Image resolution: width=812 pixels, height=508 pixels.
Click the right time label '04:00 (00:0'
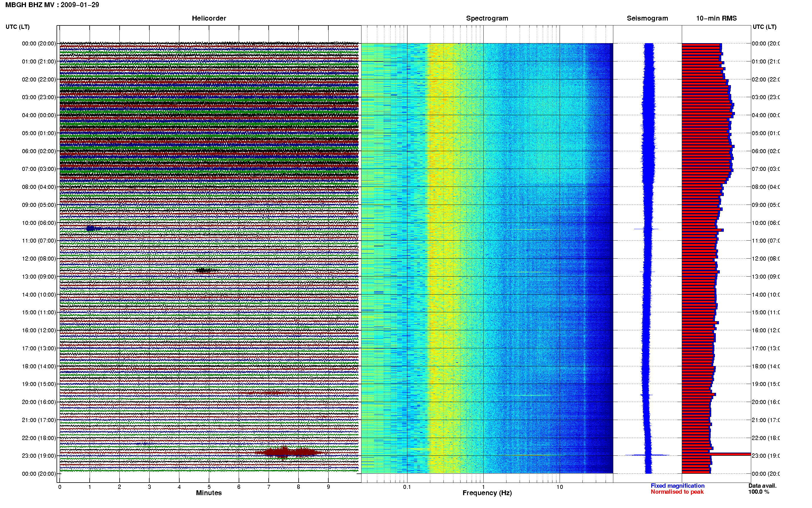click(x=766, y=115)
